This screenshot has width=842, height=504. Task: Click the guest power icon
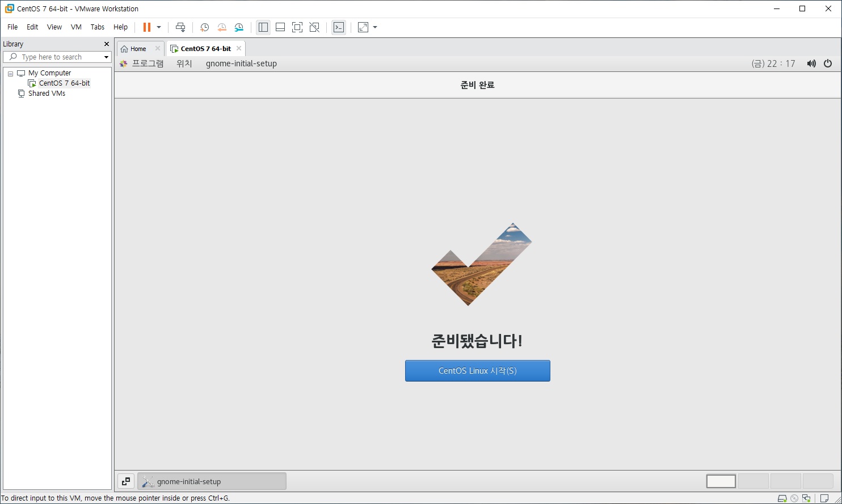828,63
